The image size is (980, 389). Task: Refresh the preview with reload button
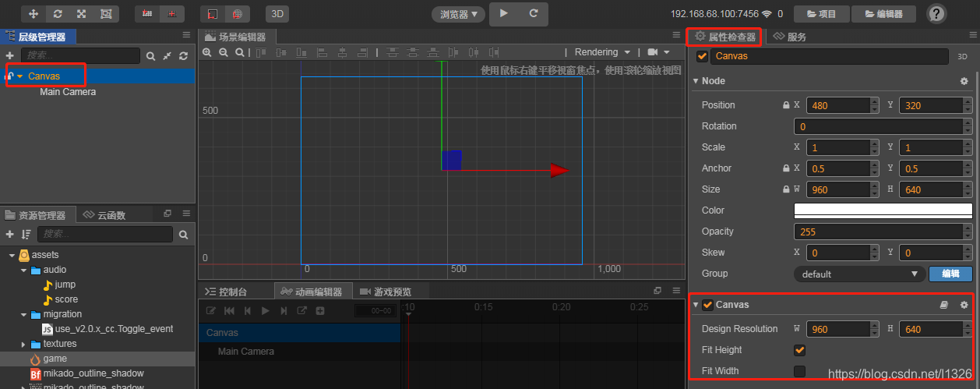pyautogui.click(x=534, y=13)
